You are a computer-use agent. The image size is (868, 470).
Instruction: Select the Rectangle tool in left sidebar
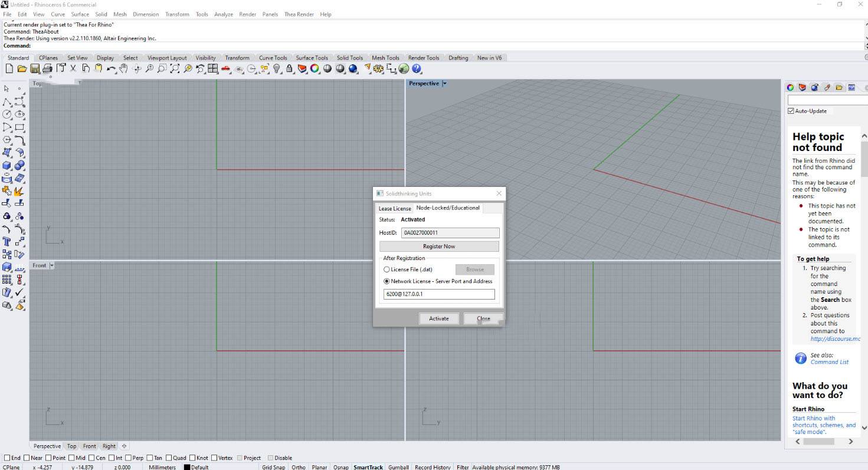19,127
